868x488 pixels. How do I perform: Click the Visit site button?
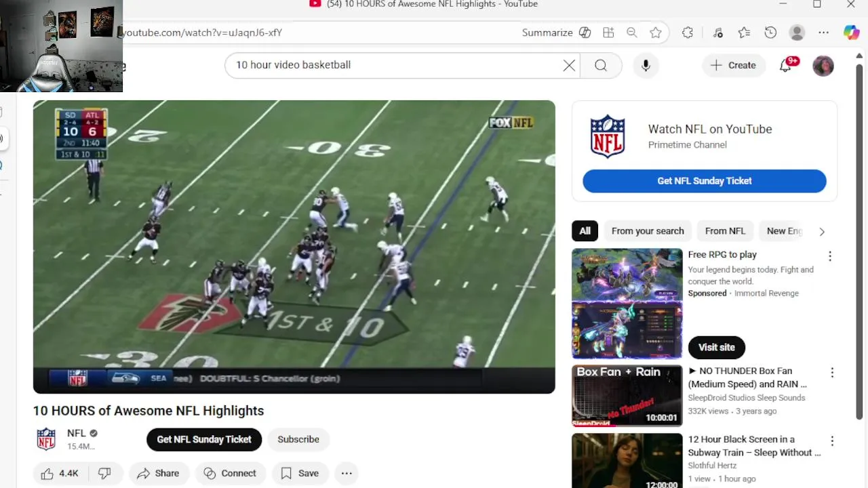pos(717,347)
